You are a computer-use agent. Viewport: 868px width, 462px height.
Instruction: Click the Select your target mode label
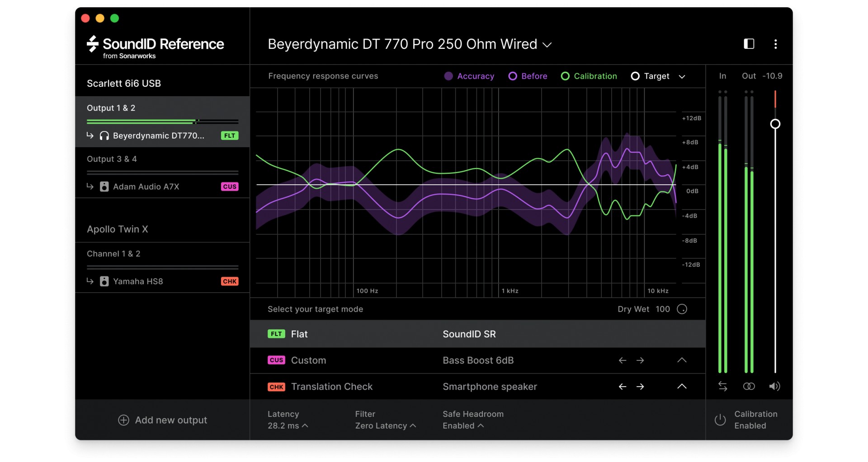[x=316, y=309]
